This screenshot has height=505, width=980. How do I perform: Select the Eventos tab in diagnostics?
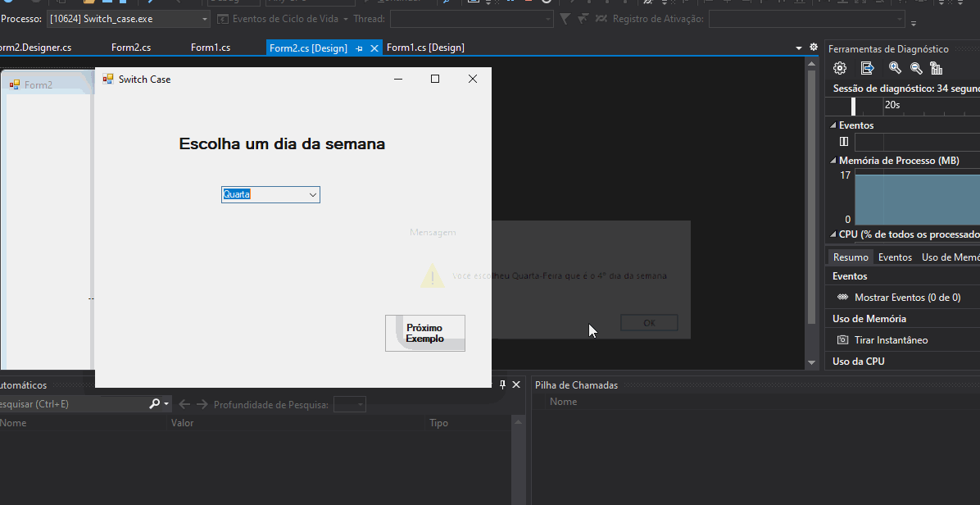(x=895, y=257)
